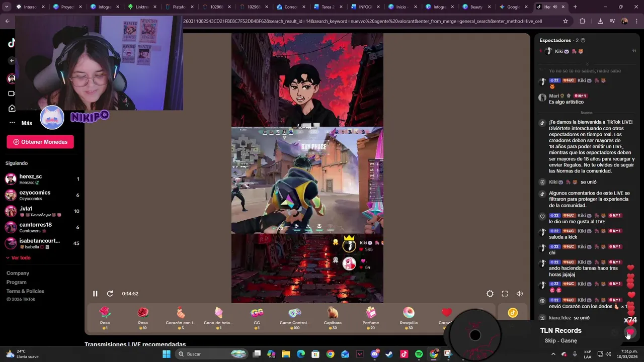Open the Chrome three-dot menu
644x362 pixels.
[x=636, y=21]
